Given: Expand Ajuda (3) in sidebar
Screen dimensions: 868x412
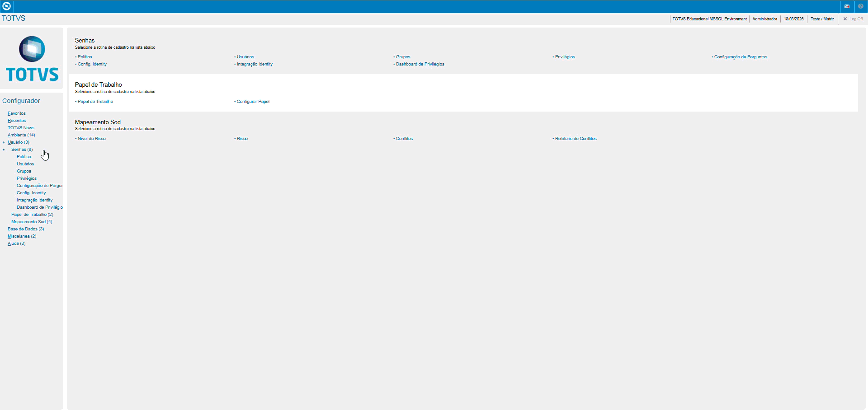Looking at the screenshot, I should click(16, 243).
